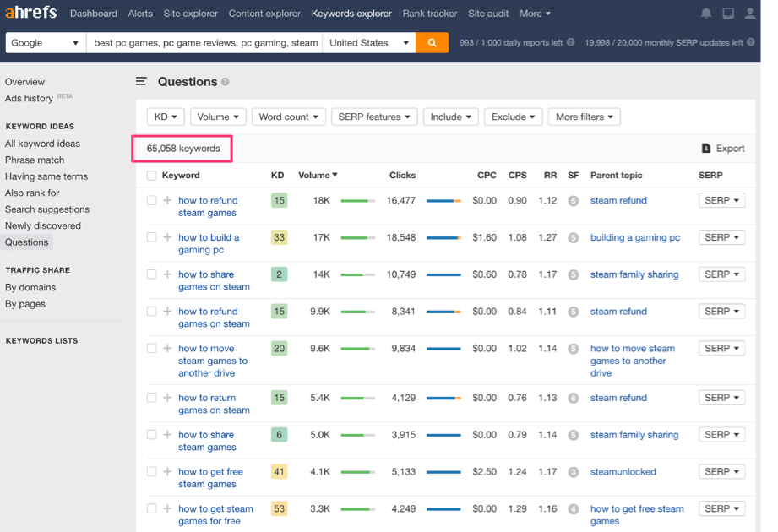Add 'how to get steam games for free' plus
Image resolution: width=778 pixels, height=532 pixels.
[168, 508]
